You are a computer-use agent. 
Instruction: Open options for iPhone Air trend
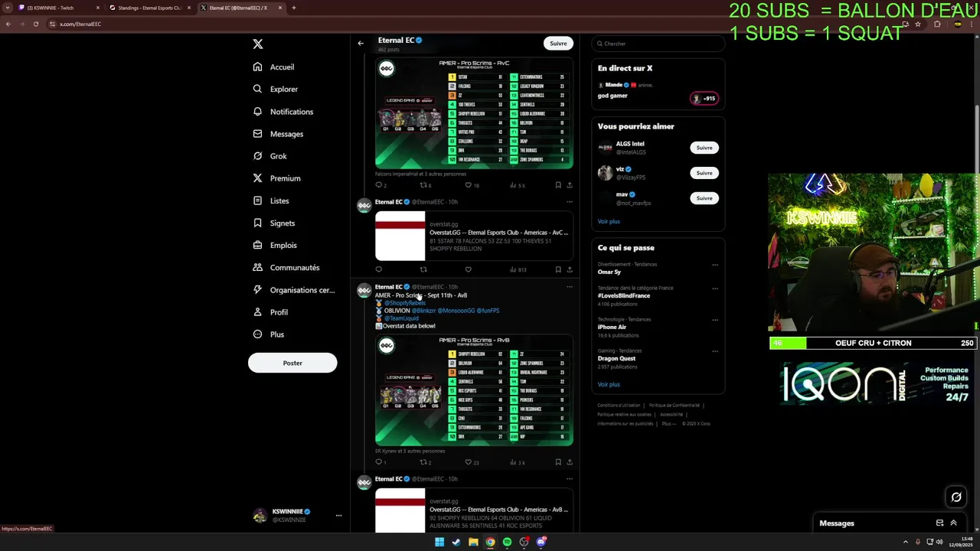[x=715, y=320]
